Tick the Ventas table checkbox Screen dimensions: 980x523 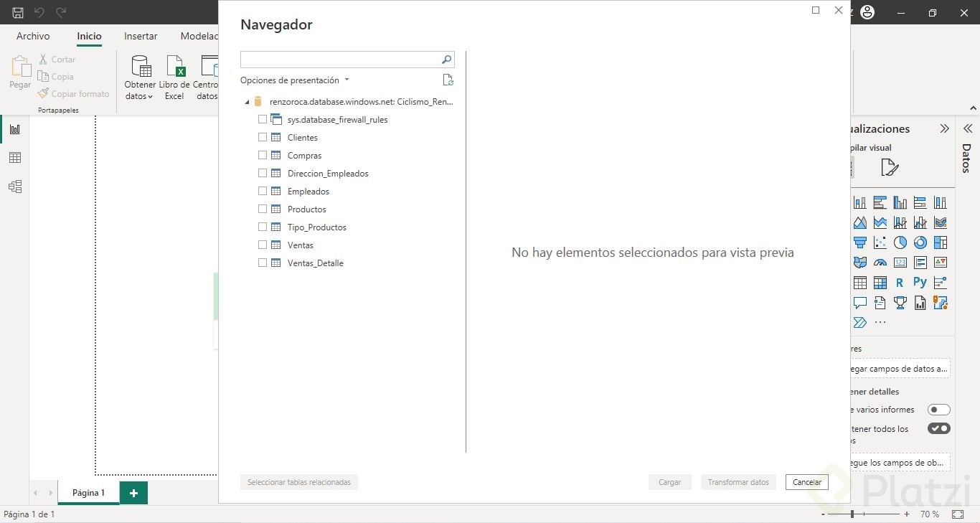click(x=263, y=245)
